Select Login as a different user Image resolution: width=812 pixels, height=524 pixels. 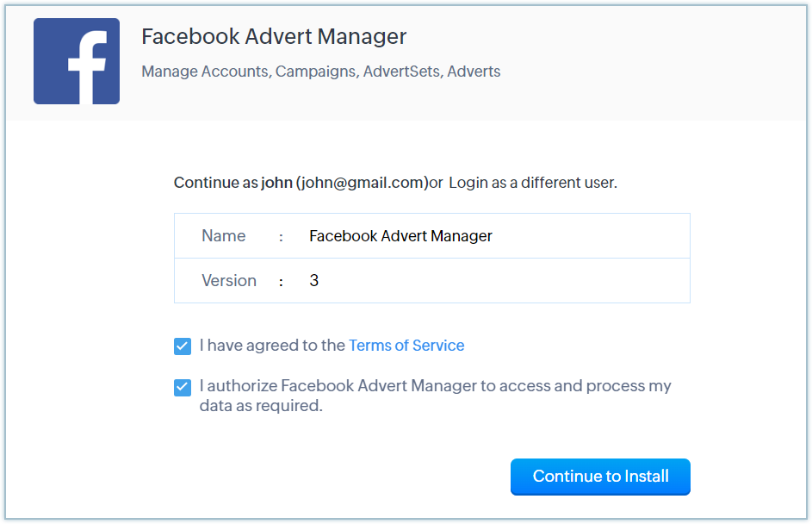533,183
